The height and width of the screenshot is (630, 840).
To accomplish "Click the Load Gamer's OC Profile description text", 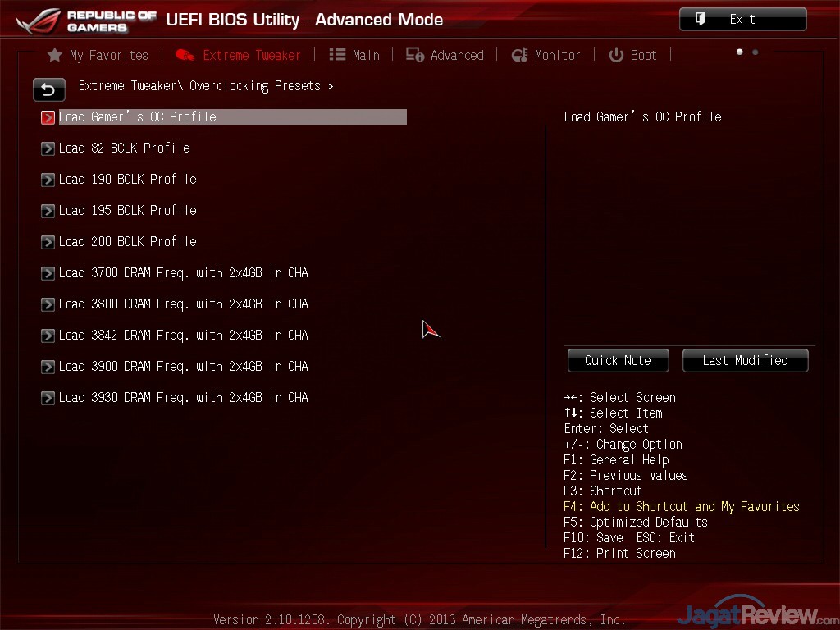I will pos(643,116).
